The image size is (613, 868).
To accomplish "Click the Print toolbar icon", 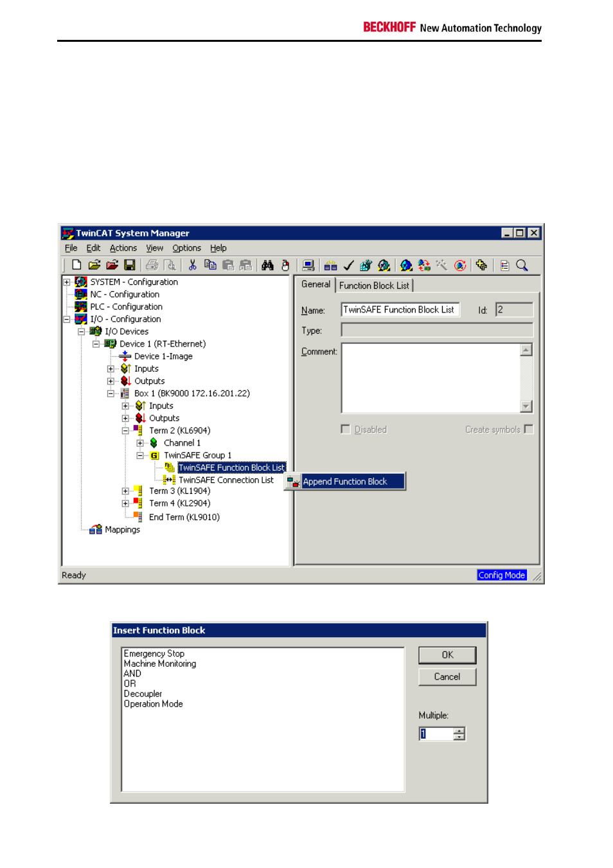I will pos(152,265).
